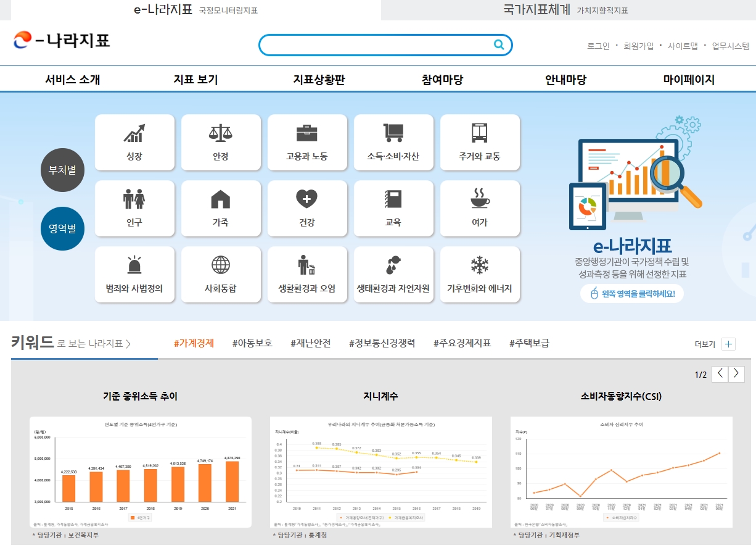Switch to 부처별 view
This screenshot has height=553, width=756.
point(62,170)
